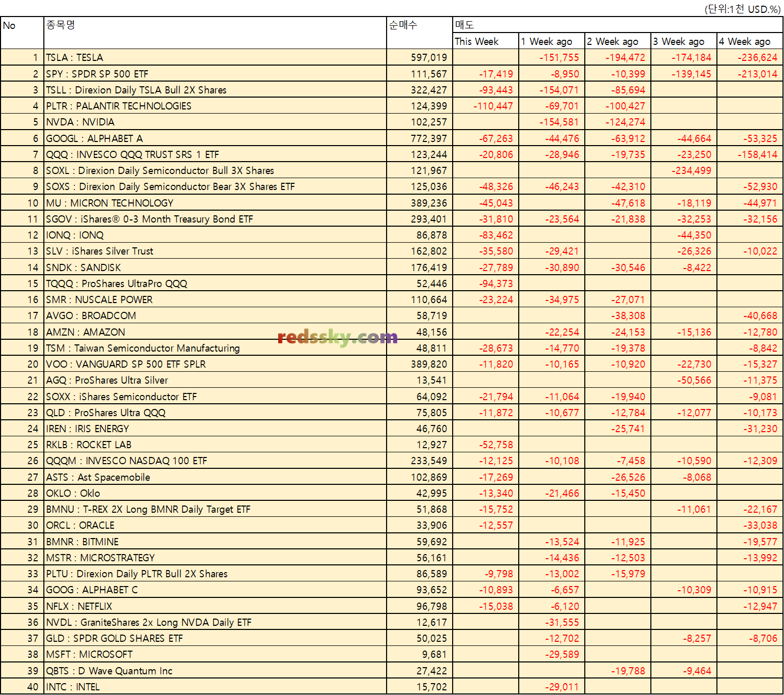The width and height of the screenshot is (784, 695).
Task: Select TSLL : Direxion Daily TSLA Bull 2X Shares
Action: click(x=136, y=90)
